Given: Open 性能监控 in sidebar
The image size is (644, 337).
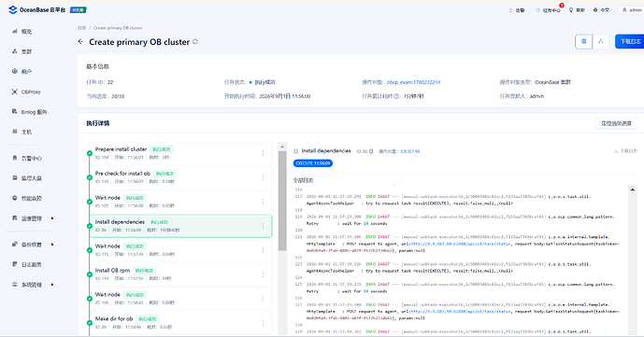Looking at the screenshot, I should pyautogui.click(x=33, y=198).
